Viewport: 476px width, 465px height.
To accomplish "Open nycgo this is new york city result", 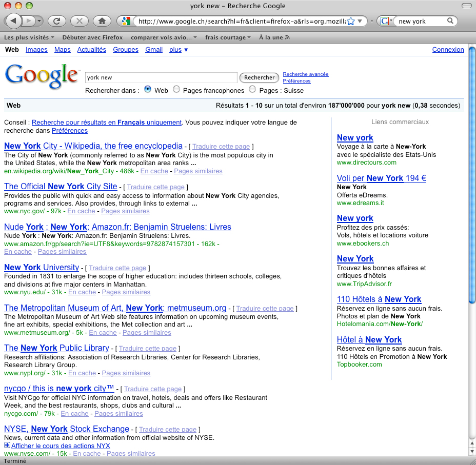I will pos(59,388).
